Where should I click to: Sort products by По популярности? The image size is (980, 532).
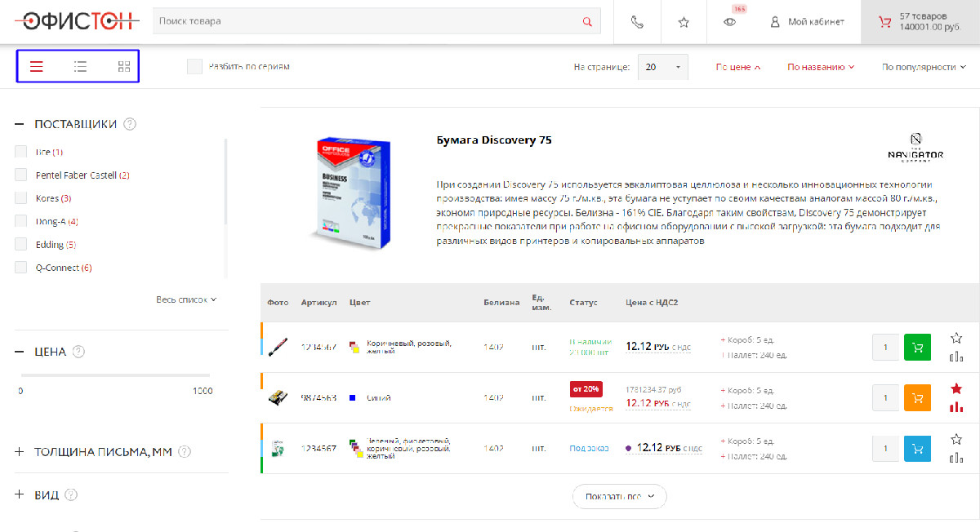pos(924,67)
